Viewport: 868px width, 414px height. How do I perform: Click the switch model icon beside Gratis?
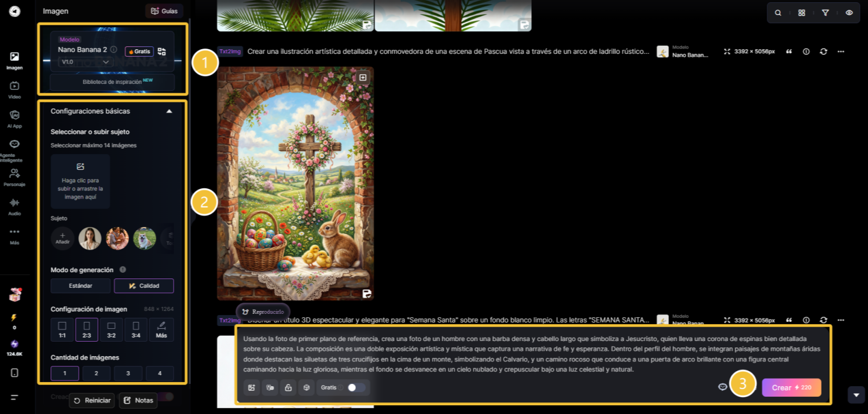[x=161, y=52]
